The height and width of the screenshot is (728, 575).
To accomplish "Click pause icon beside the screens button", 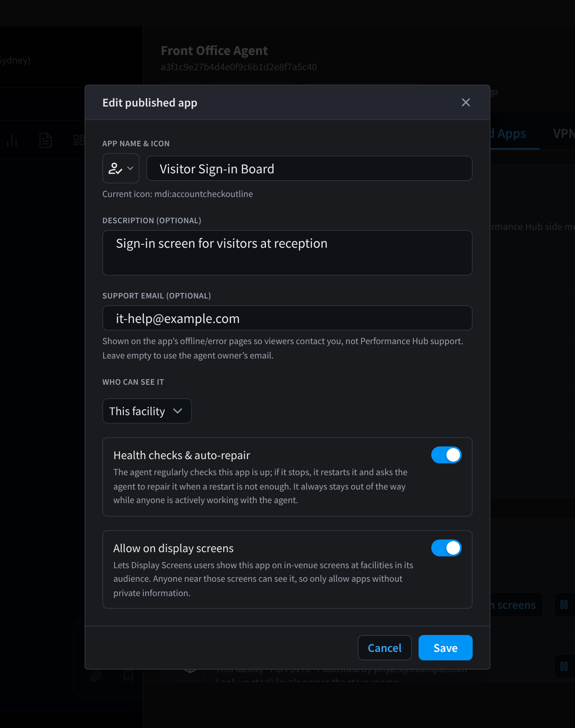I will tap(564, 605).
